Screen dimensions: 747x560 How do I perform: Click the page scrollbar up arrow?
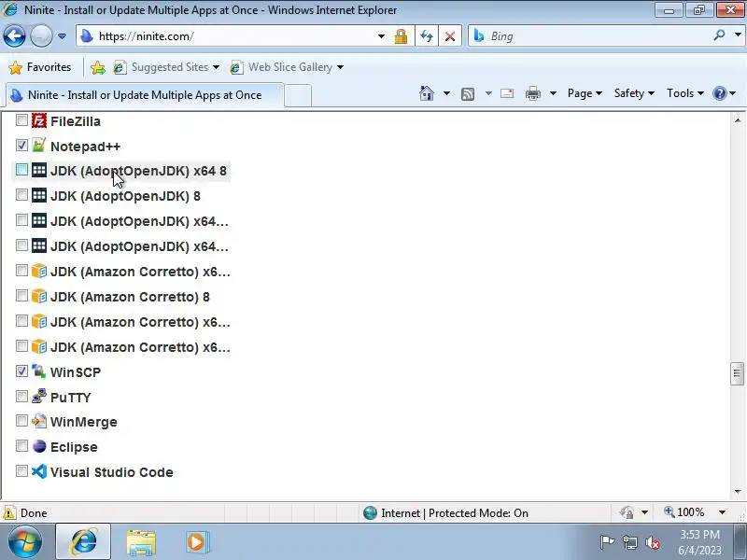tap(738, 120)
